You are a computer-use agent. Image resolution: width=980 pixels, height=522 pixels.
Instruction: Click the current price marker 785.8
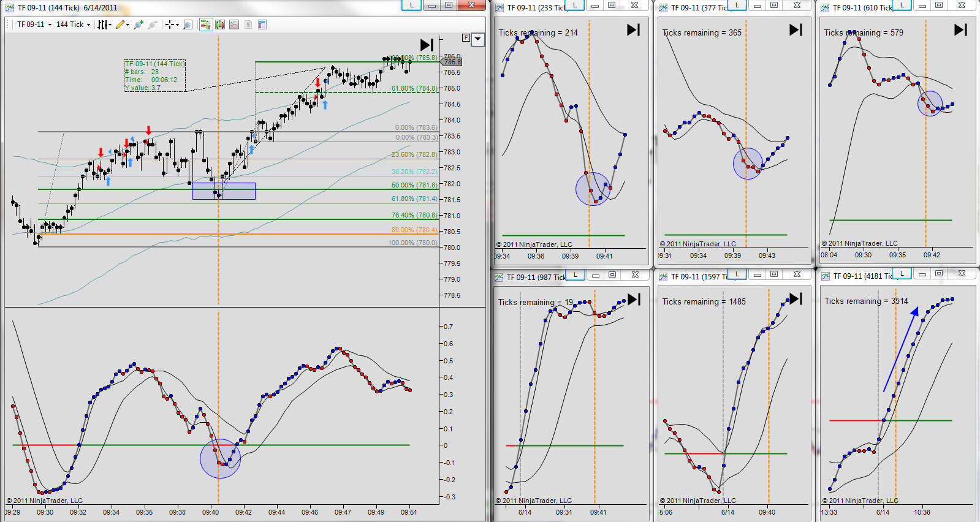[x=451, y=62]
